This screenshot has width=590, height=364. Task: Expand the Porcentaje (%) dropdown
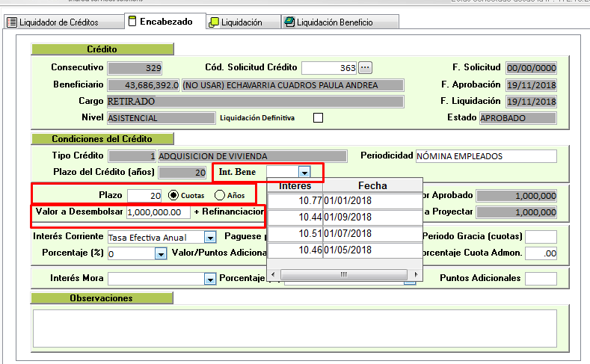coord(160,254)
